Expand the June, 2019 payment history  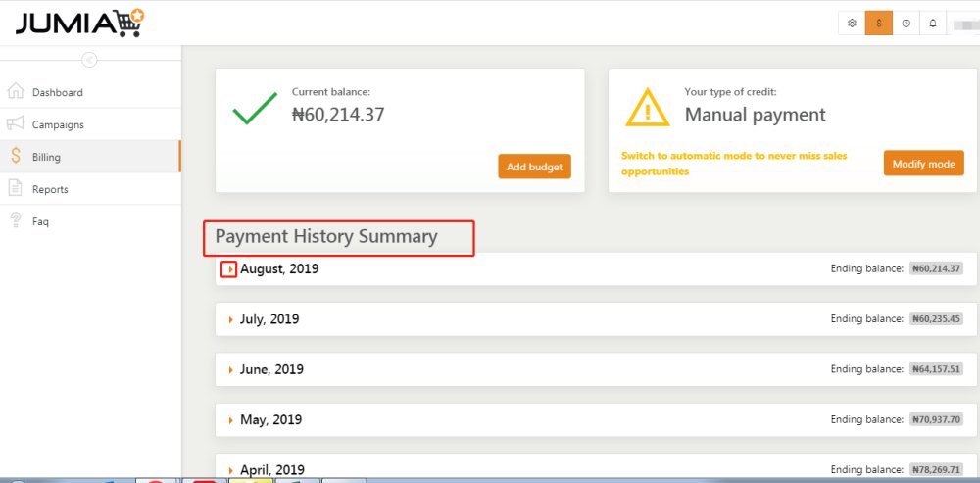coord(230,370)
